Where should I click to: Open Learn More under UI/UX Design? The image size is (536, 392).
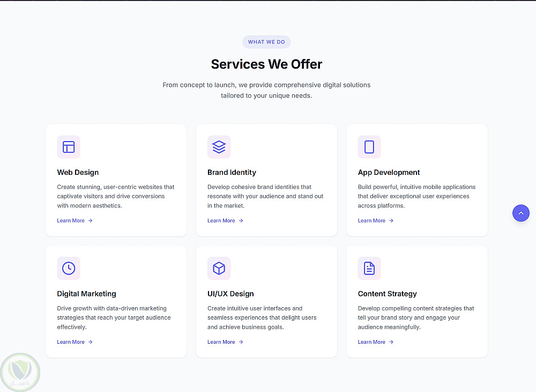click(225, 342)
